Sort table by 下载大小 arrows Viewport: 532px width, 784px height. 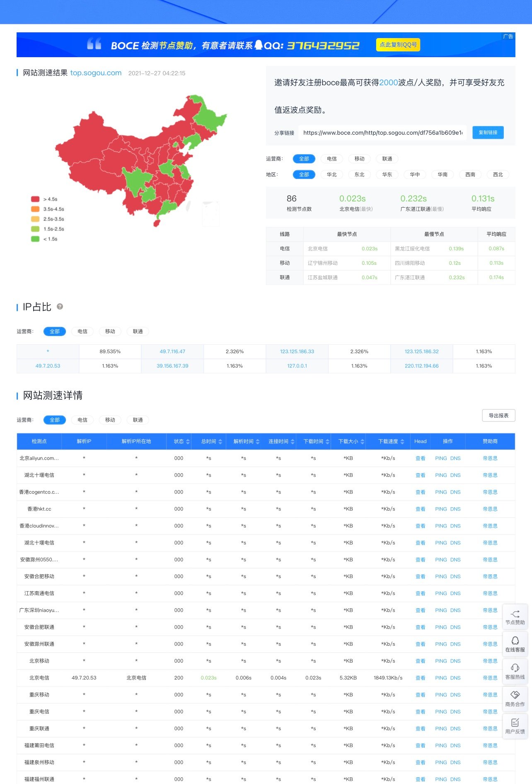click(x=363, y=442)
